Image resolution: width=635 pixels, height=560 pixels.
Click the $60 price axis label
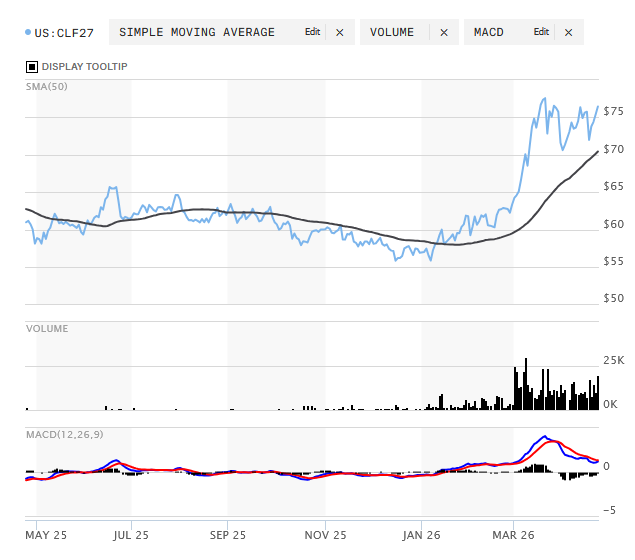tap(614, 224)
